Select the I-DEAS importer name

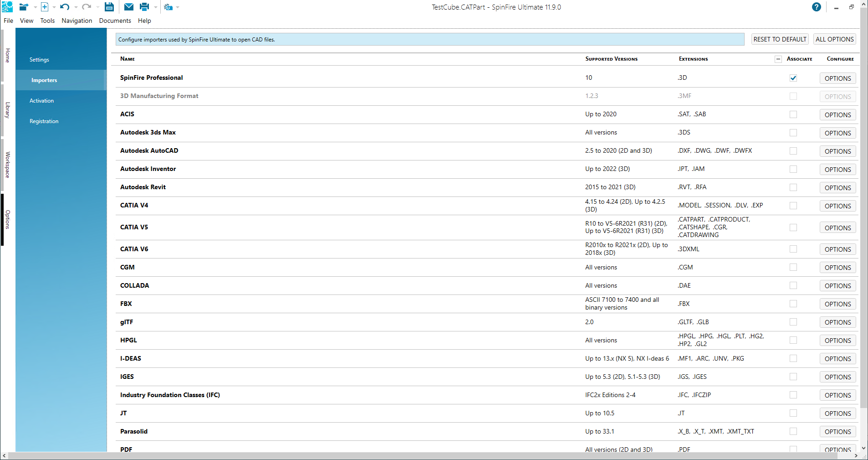tap(131, 358)
